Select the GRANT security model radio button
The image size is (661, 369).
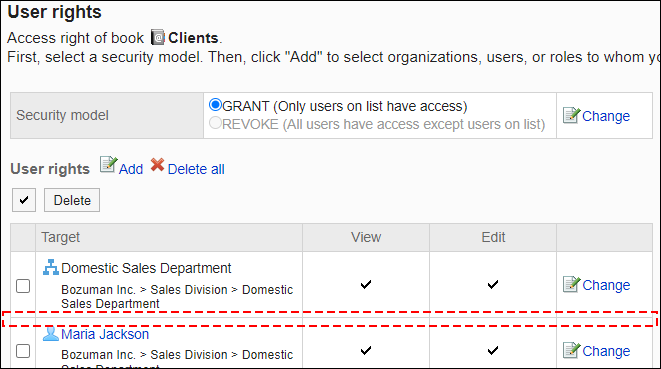(x=215, y=105)
